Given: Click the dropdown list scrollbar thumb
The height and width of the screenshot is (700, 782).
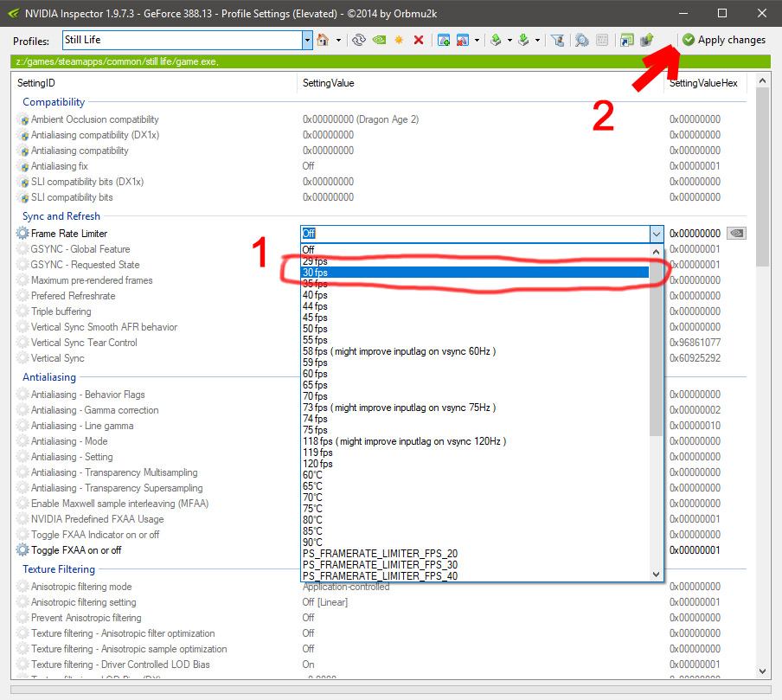Looking at the screenshot, I should click(x=657, y=347).
